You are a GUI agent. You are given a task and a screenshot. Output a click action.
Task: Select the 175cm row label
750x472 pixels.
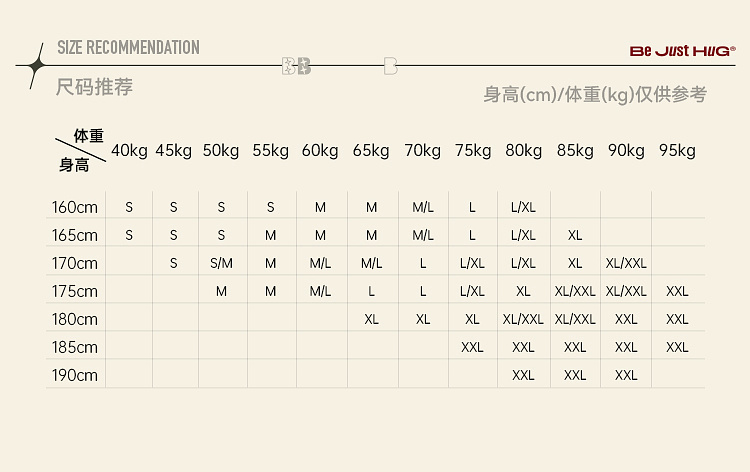pos(75,291)
